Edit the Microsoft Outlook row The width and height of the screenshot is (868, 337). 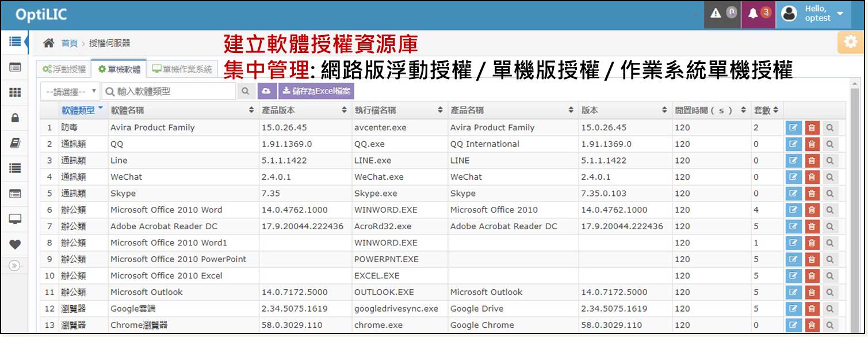point(793,293)
